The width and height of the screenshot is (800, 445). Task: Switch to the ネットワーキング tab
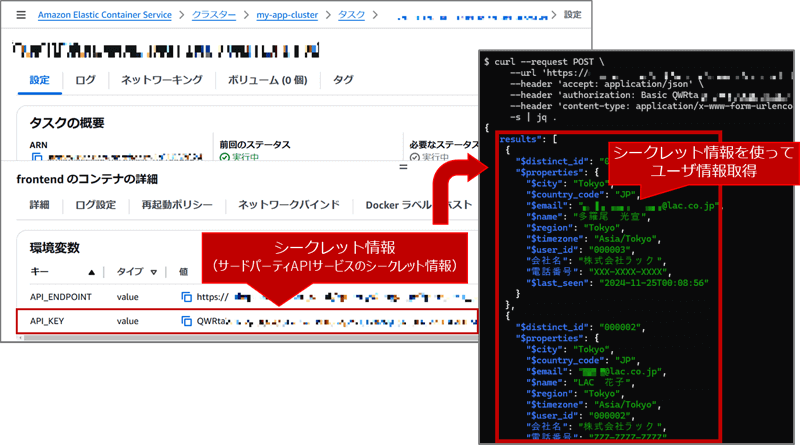(x=162, y=80)
